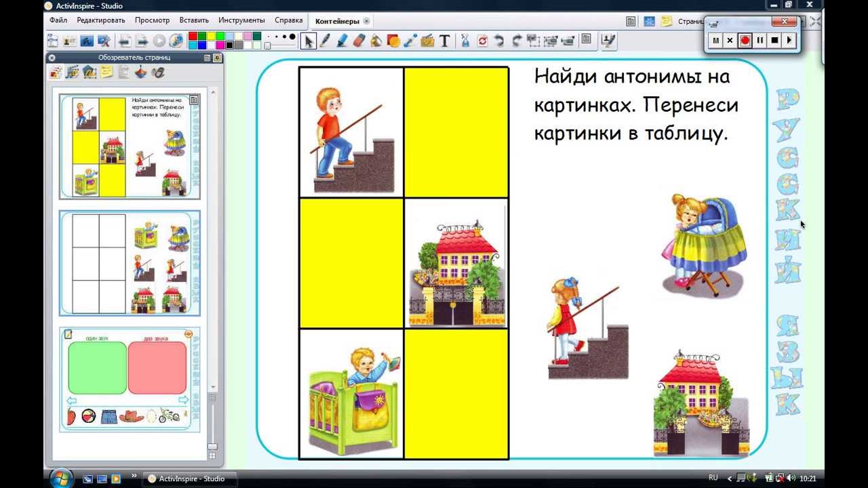868x488 pixels.
Task: Close the Обозреватель страниц panel
Action: [52, 58]
